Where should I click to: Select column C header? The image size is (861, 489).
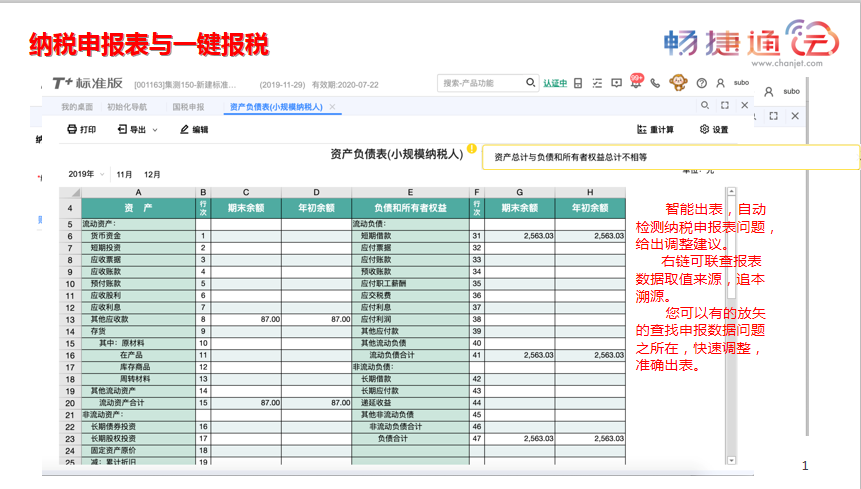click(246, 192)
